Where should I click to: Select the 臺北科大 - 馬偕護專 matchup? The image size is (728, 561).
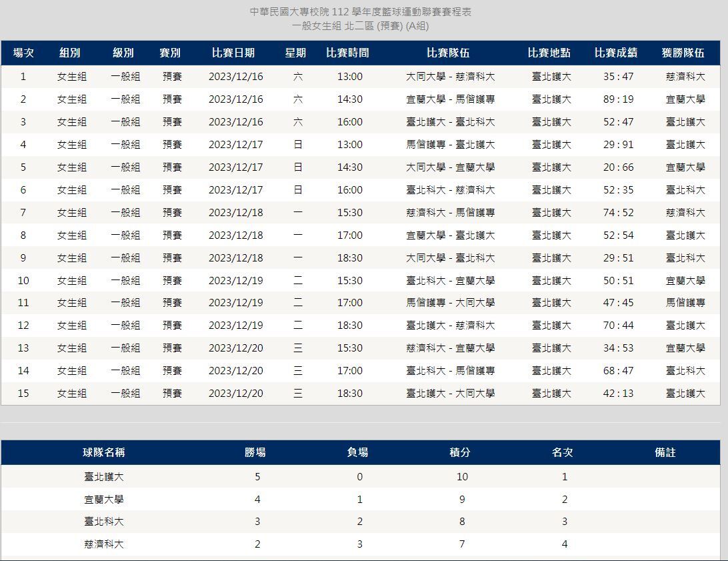451,371
